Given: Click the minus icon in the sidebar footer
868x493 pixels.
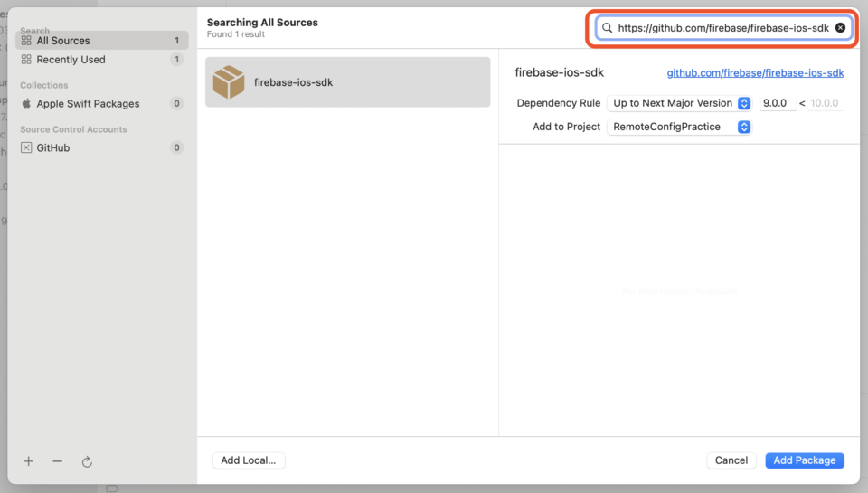Looking at the screenshot, I should point(58,461).
